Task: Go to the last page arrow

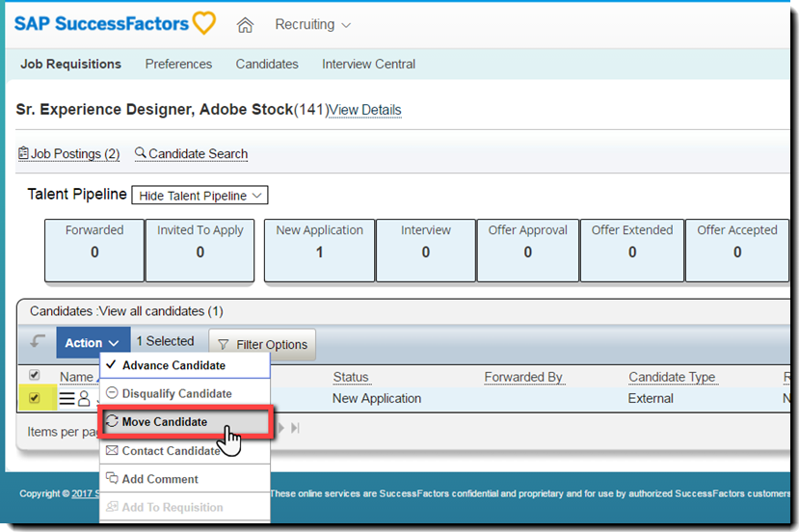Action: click(x=296, y=427)
